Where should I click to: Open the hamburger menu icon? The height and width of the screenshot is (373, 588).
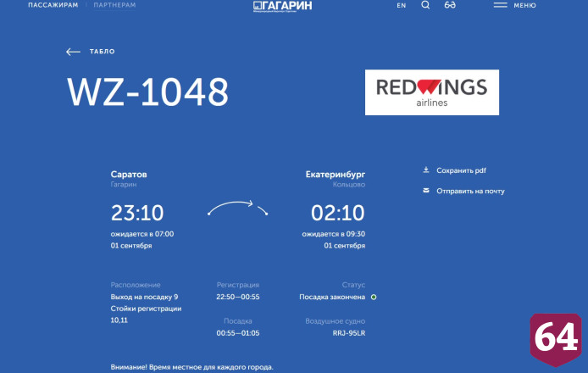point(500,5)
